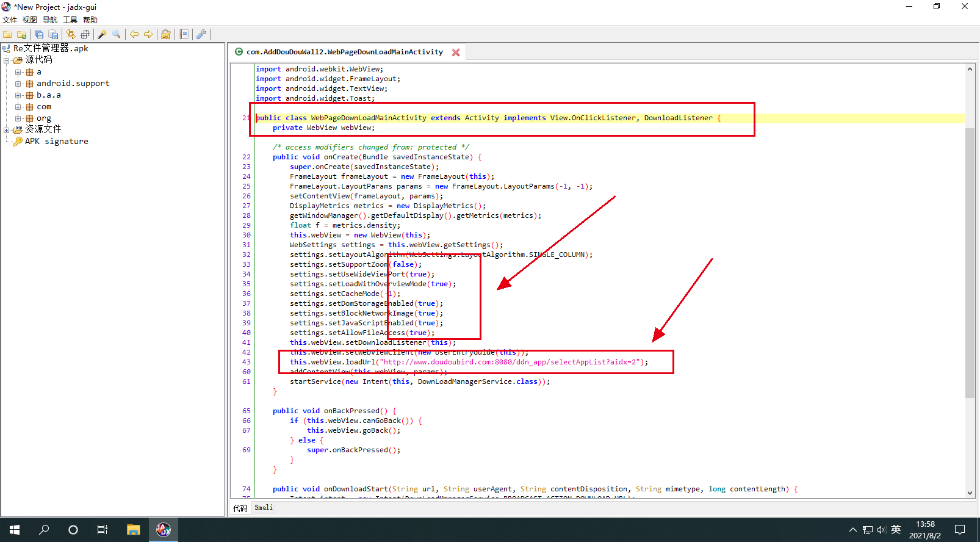Close the WebPageDownLoadMainActivity tab with the red X
The image size is (980, 542).
[456, 52]
